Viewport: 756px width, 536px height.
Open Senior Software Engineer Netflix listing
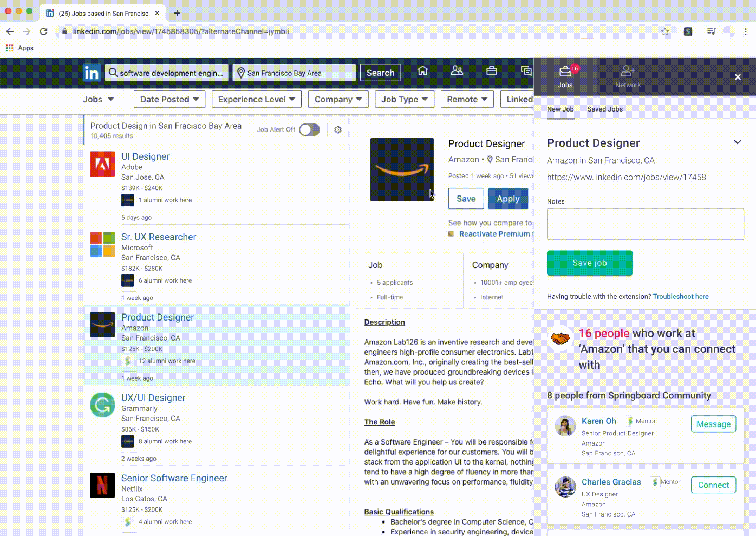point(174,478)
